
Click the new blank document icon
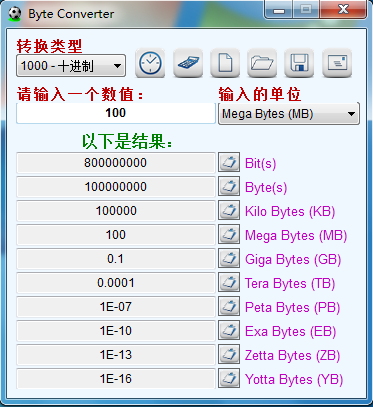225,63
